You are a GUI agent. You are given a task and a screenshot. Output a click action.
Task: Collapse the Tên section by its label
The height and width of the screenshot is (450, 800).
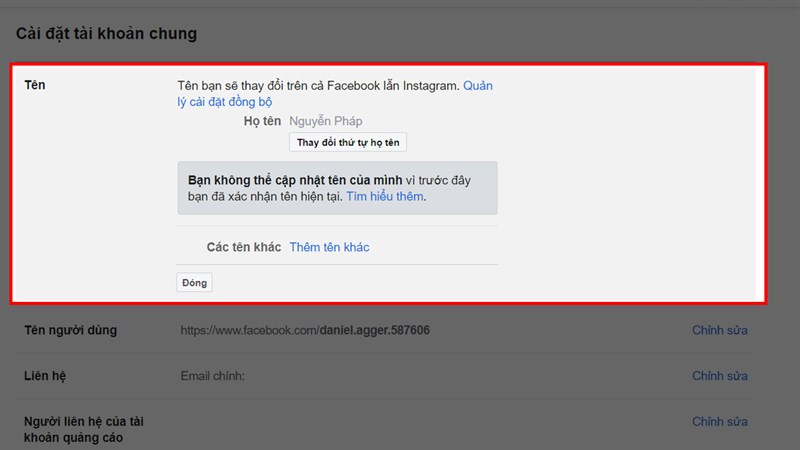(x=34, y=85)
